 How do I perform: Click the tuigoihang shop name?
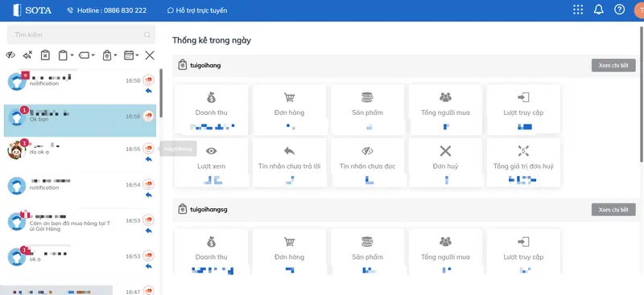click(x=205, y=65)
